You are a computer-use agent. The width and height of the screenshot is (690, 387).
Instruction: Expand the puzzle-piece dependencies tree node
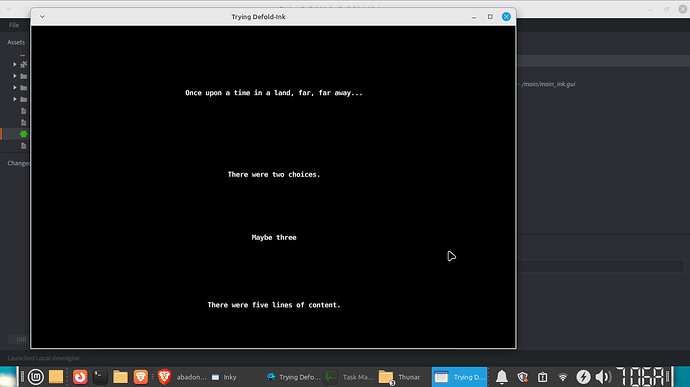click(x=15, y=64)
